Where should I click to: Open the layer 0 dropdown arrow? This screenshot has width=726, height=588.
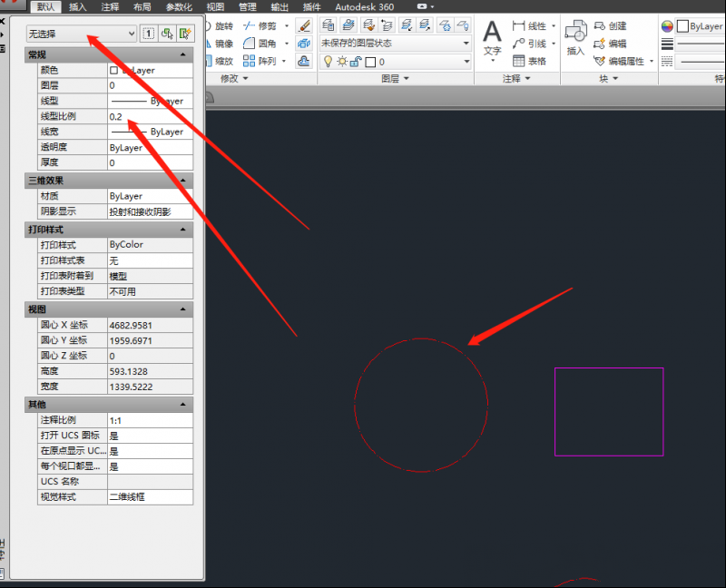pos(466,61)
